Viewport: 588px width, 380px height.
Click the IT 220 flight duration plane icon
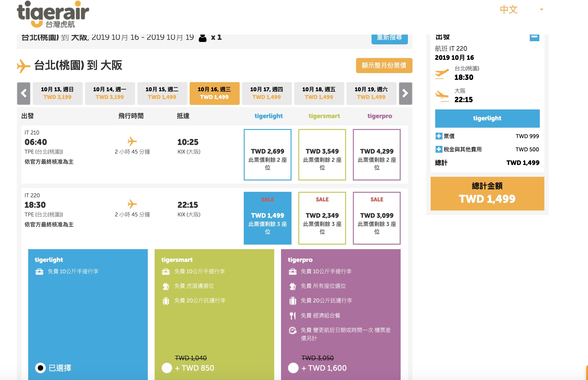[132, 204]
